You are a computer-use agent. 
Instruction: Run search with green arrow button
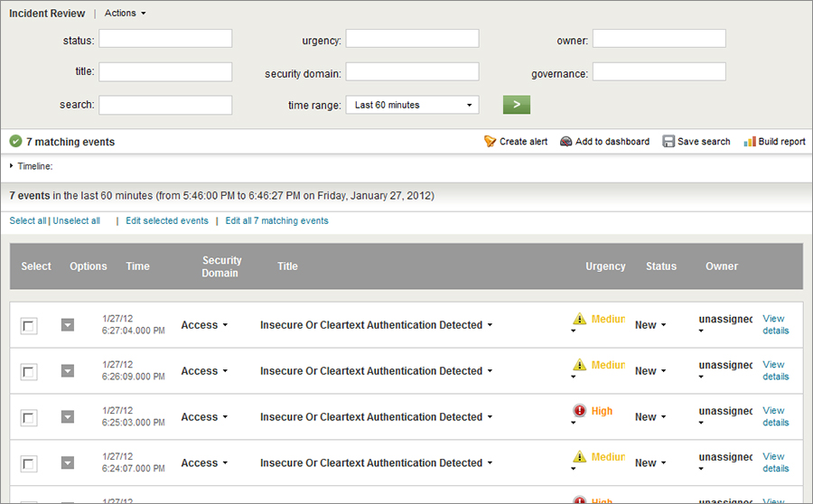pos(516,105)
